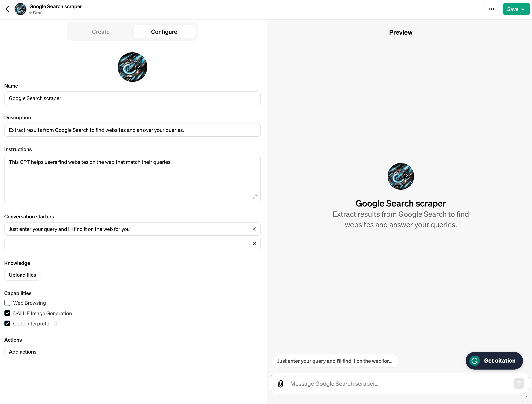This screenshot has width=532, height=404.
Task: Attach a file with the paperclip icon
Action: pos(280,383)
